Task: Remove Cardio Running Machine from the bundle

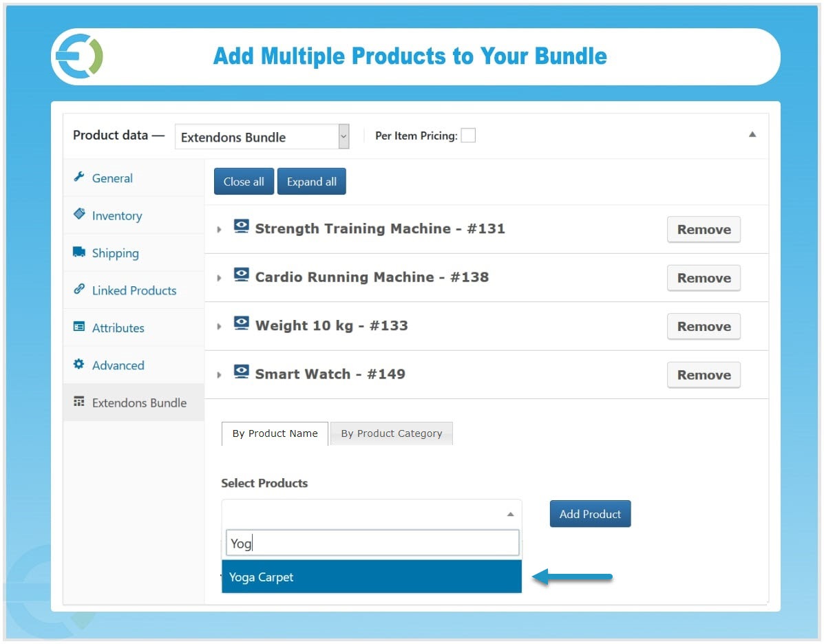Action: click(x=704, y=278)
